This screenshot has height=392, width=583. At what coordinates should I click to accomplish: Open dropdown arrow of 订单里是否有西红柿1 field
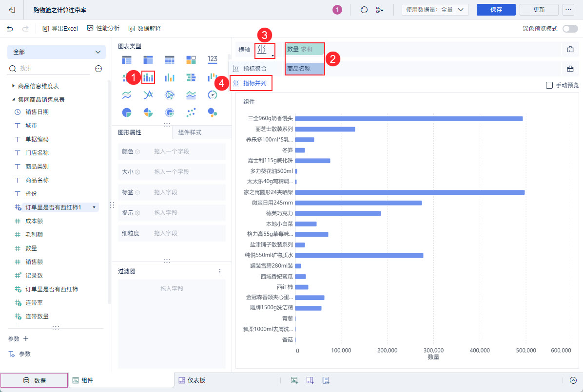coord(94,207)
